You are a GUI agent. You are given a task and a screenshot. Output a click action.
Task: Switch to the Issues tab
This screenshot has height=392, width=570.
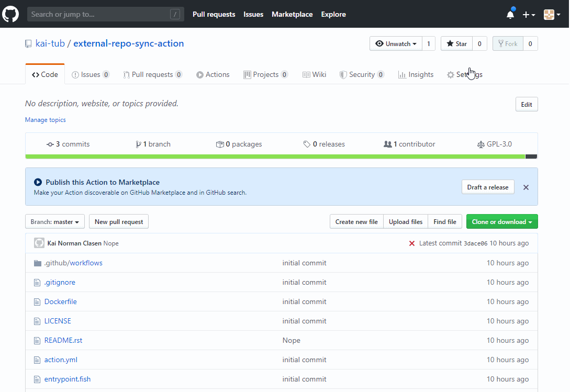coord(91,75)
